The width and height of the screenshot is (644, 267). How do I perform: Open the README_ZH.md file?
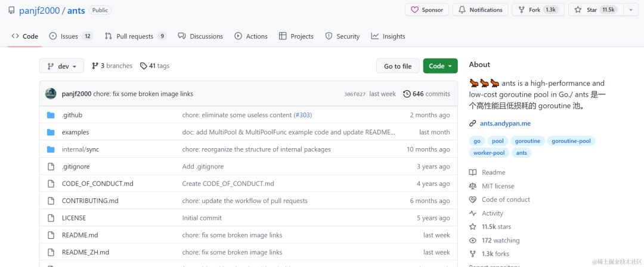tap(85, 252)
